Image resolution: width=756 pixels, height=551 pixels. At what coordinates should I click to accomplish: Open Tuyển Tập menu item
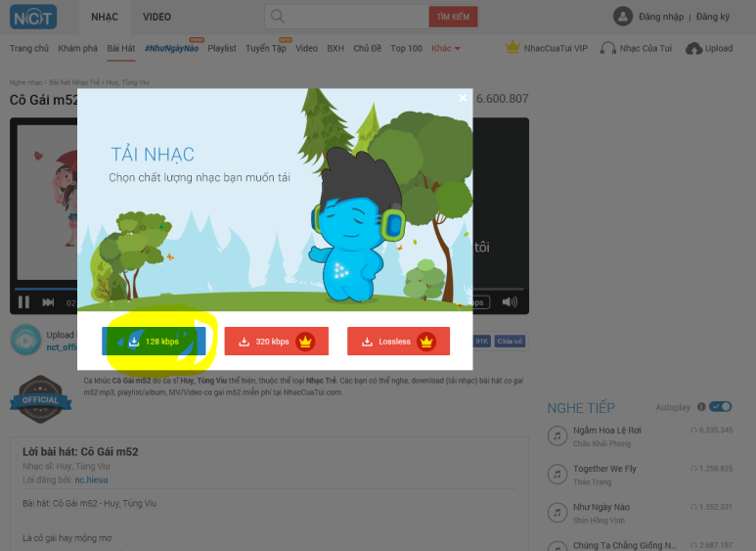coord(266,48)
